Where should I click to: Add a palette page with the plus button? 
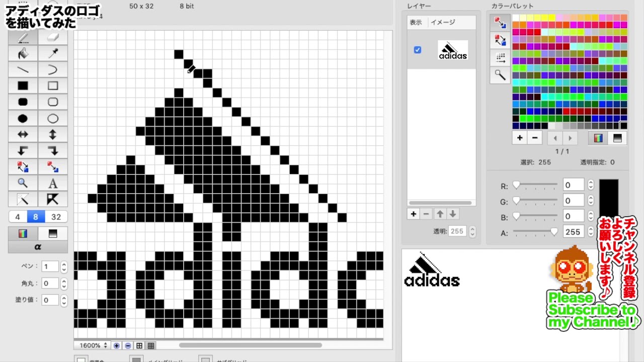click(520, 138)
